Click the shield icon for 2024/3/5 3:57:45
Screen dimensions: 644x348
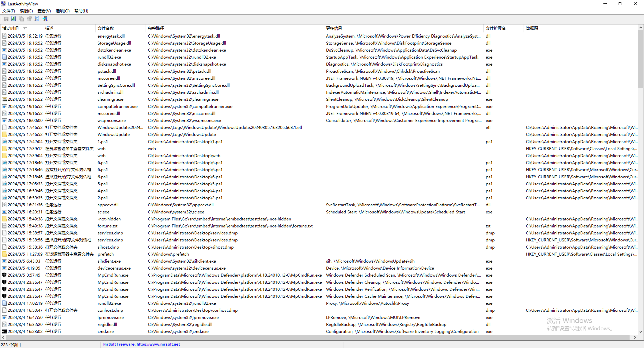(4, 275)
